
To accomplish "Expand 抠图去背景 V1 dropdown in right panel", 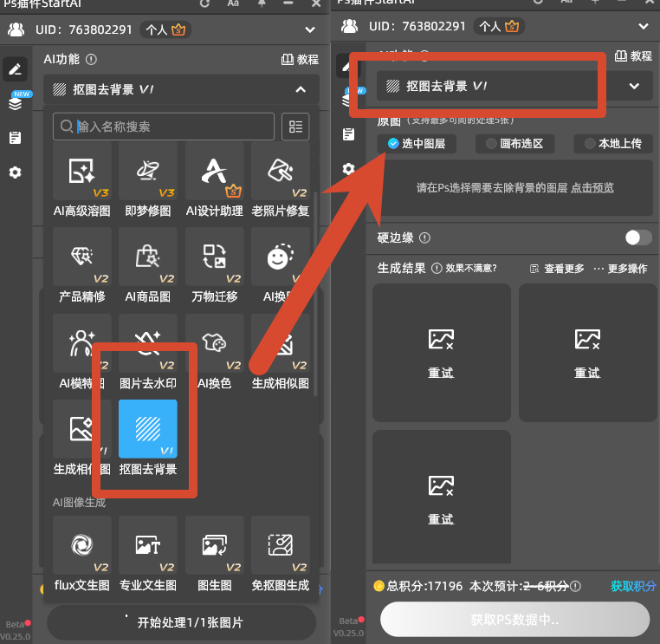I will tap(634, 86).
